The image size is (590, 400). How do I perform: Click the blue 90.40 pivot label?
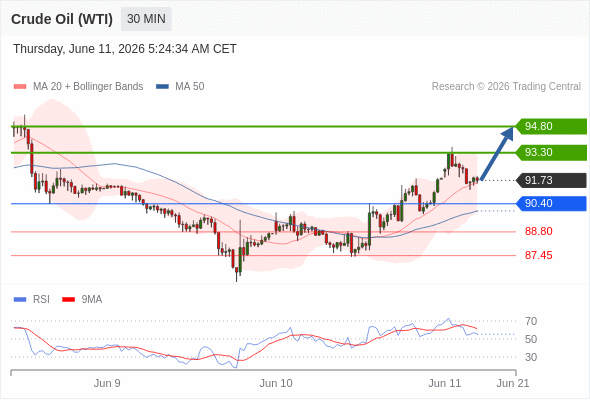click(x=550, y=204)
